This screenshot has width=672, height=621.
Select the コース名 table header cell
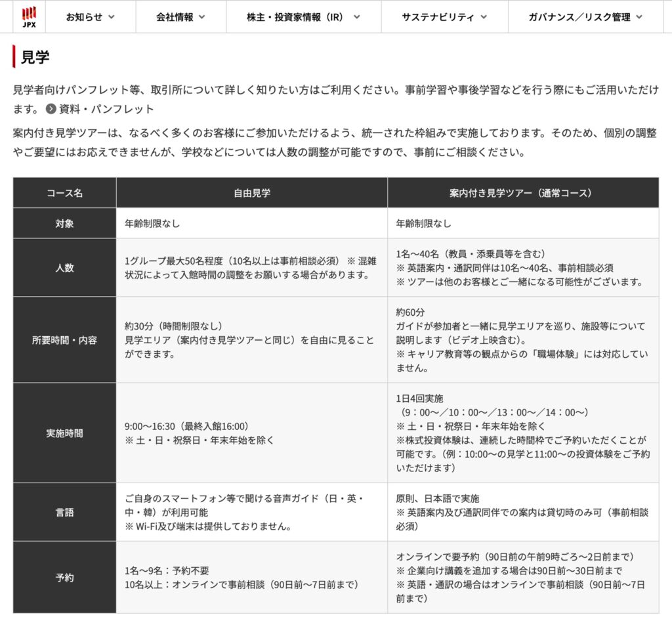[64, 193]
